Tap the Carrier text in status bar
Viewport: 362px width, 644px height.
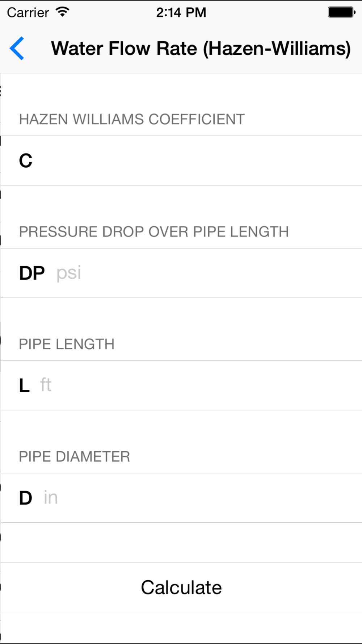28,12
